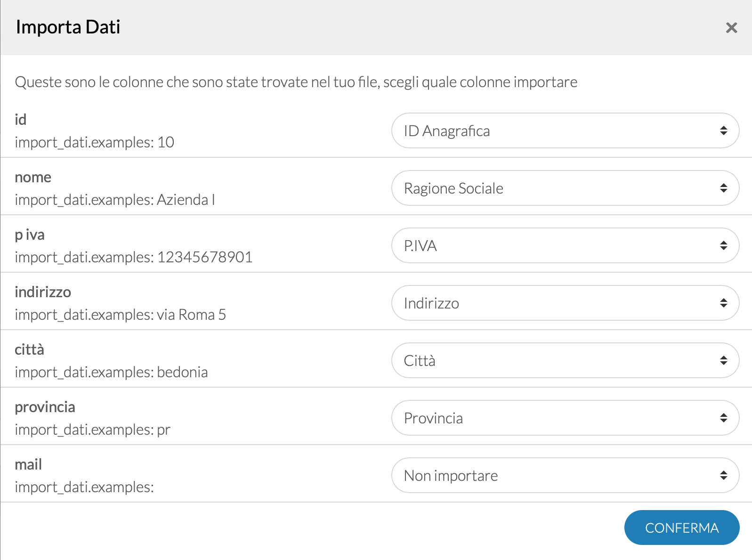Open the Ragione Sociale dropdown
The image size is (752, 560).
coord(565,188)
